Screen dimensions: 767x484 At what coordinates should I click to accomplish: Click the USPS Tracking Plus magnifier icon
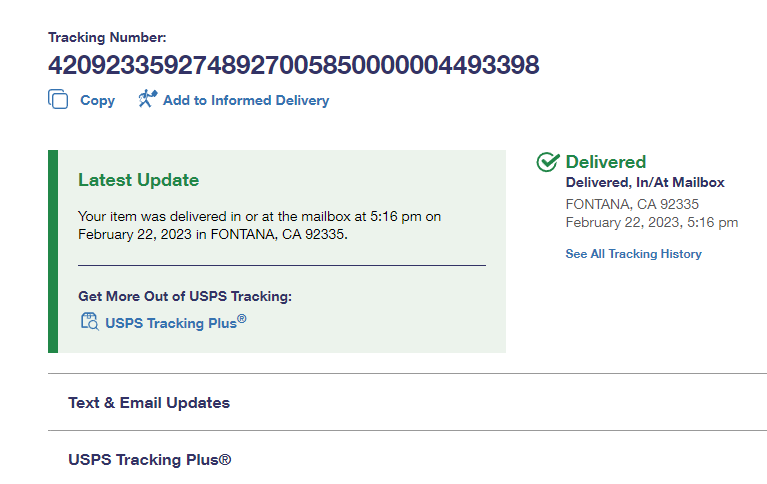[89, 322]
